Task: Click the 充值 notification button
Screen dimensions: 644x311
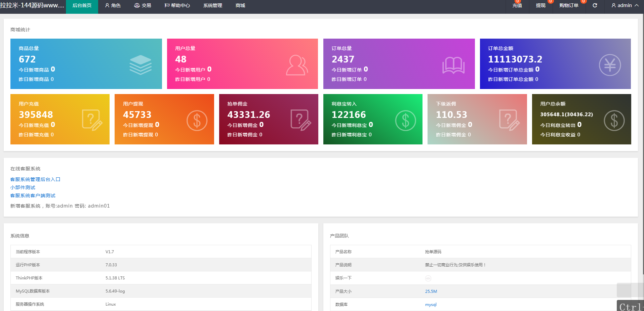Action: (x=517, y=5)
